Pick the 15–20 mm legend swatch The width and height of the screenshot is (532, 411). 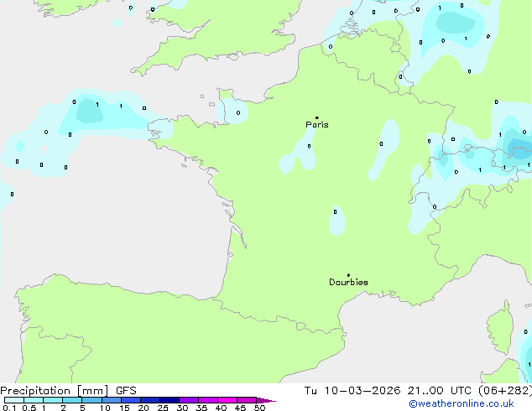tap(131, 400)
